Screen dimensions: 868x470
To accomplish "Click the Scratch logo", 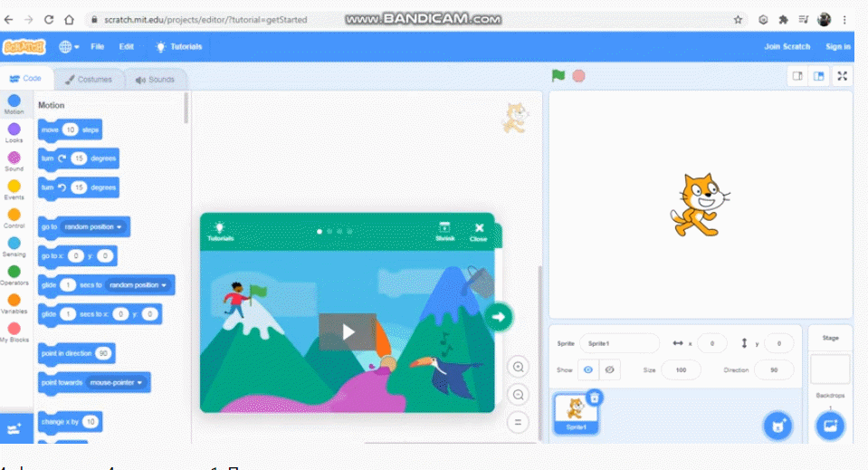I will click(24, 47).
